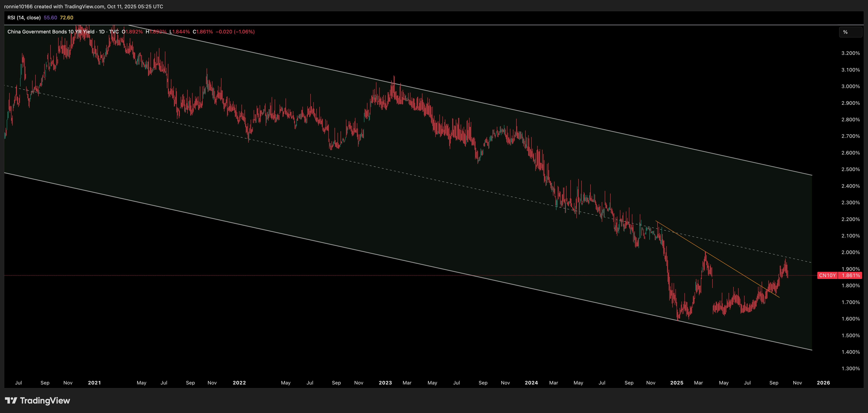The height and width of the screenshot is (413, 868).
Task: Click the yellow RSI value 72.60
Action: coord(66,17)
